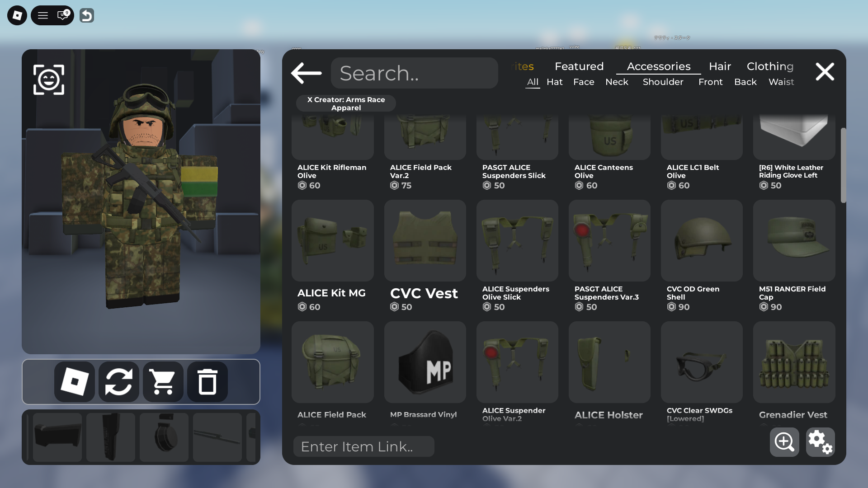Open the chat notifications icon

click(x=63, y=16)
